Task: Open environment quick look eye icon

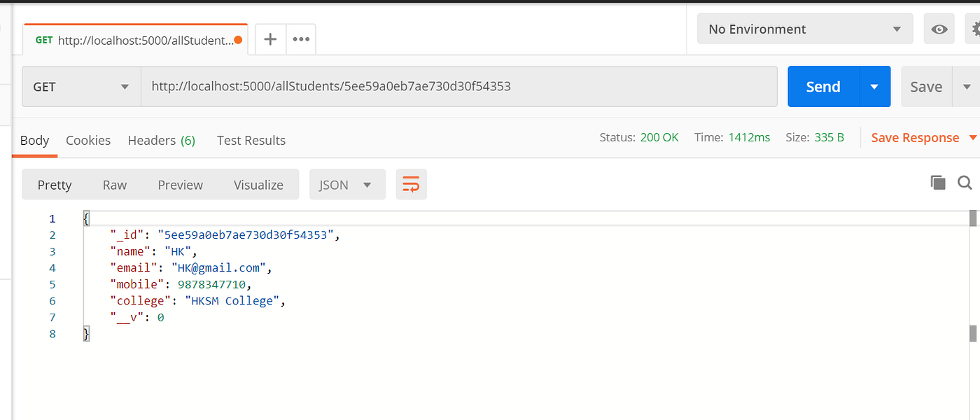Action: coord(939,29)
